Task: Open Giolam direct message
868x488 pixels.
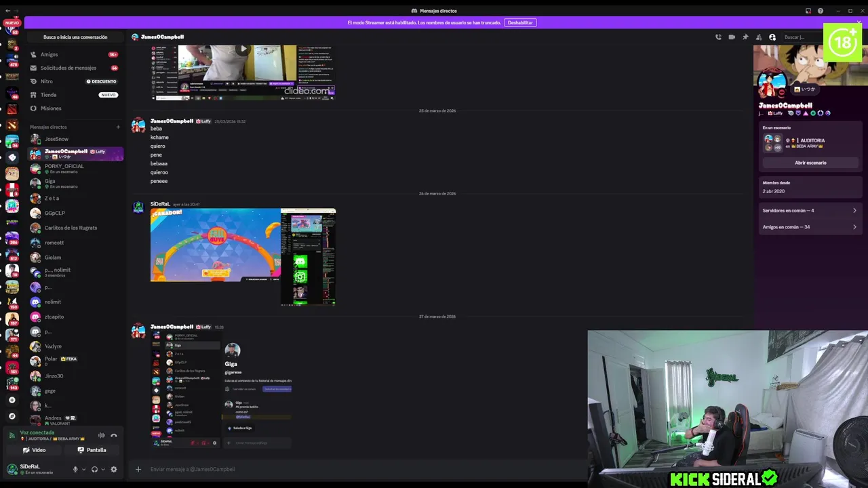Action: (x=75, y=258)
